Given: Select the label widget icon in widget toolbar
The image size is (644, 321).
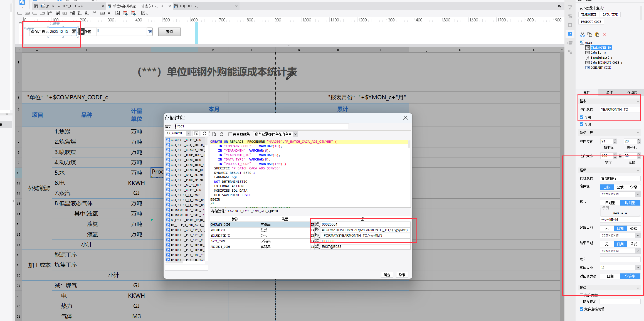Looking at the screenshot, I should coord(27,13).
